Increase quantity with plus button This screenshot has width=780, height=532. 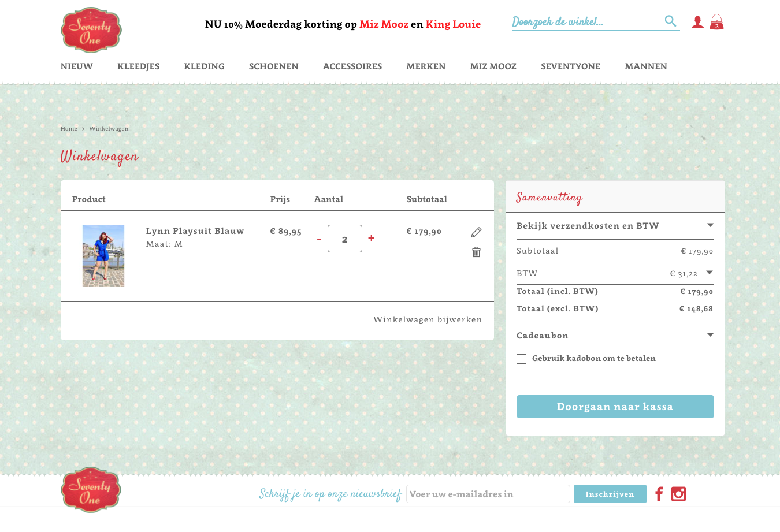pos(371,238)
